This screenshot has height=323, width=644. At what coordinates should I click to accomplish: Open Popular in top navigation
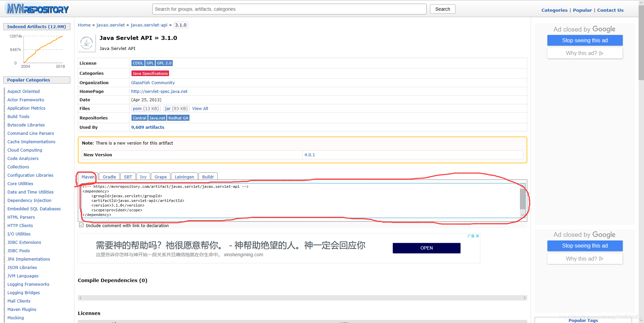point(582,10)
